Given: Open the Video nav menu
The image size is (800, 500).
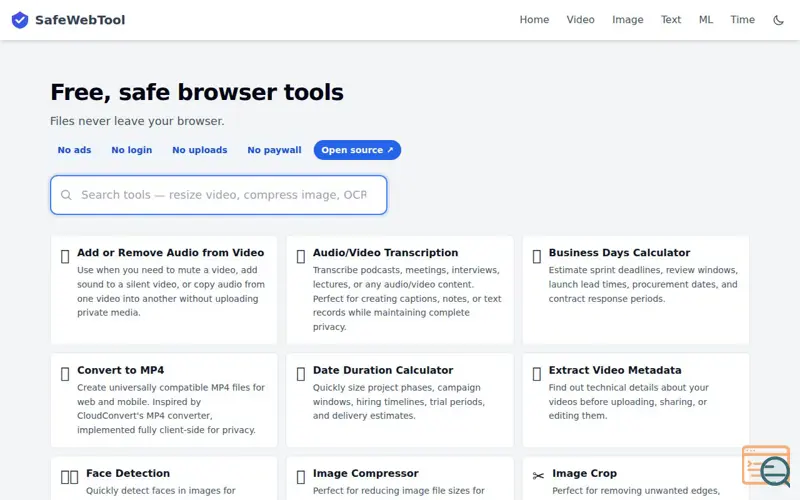Looking at the screenshot, I should 580,20.
